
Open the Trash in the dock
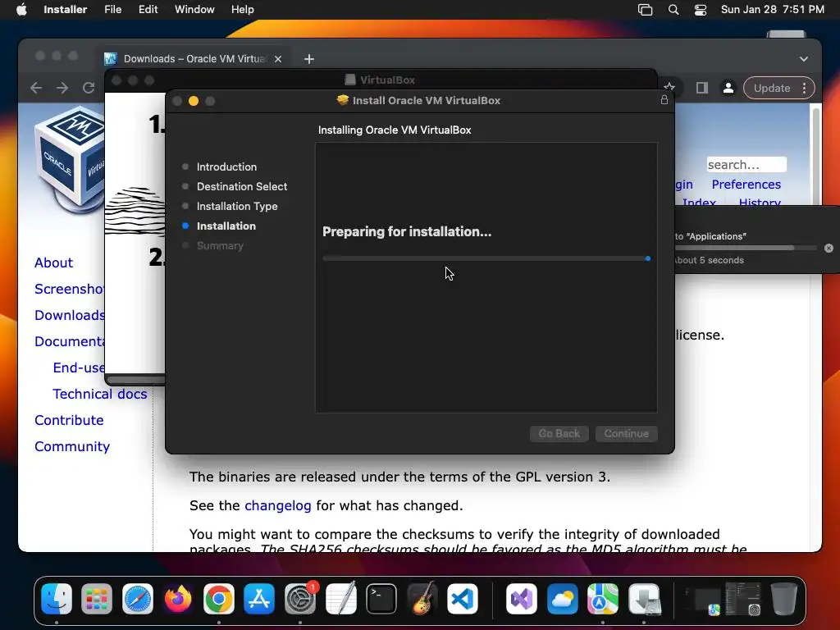coord(783,598)
